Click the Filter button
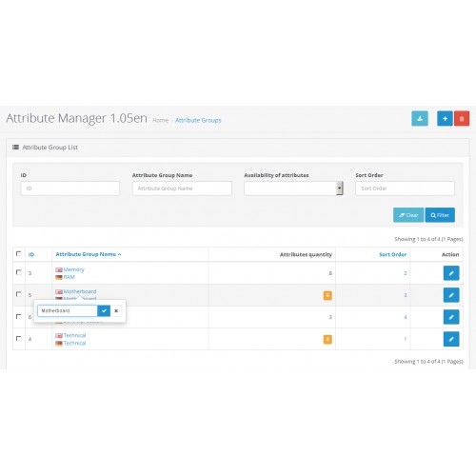 click(440, 215)
